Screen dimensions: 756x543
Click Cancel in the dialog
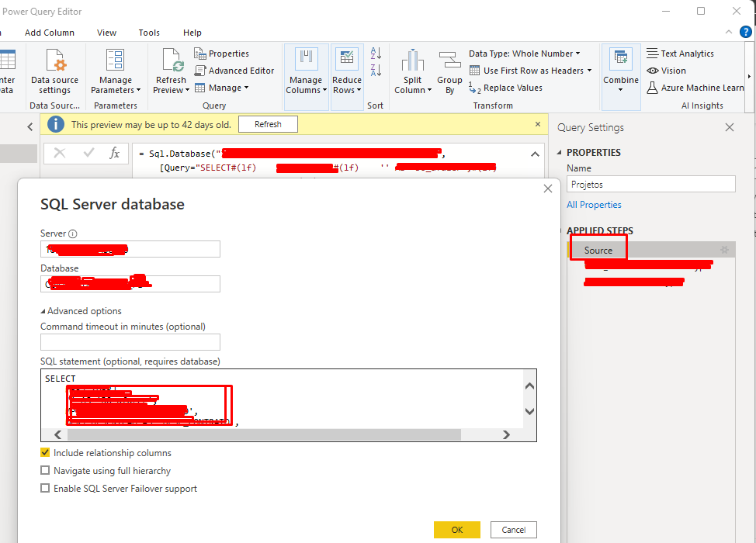(514, 530)
